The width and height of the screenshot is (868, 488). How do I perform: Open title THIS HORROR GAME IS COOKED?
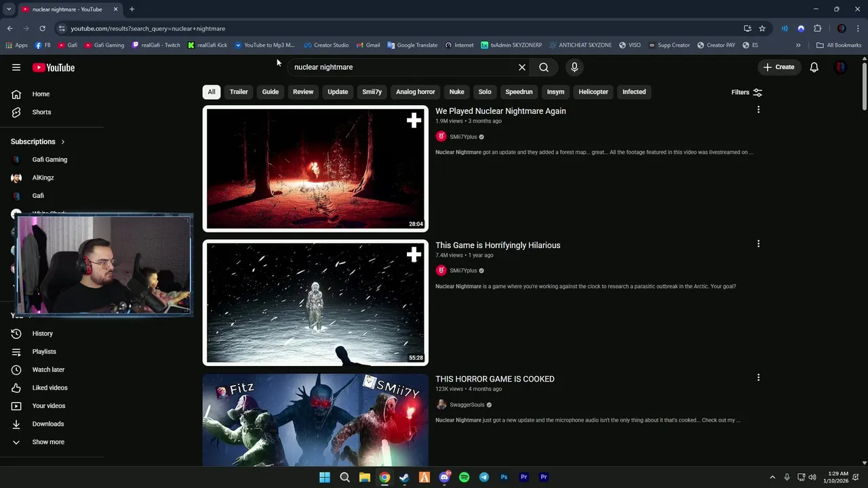click(495, 379)
